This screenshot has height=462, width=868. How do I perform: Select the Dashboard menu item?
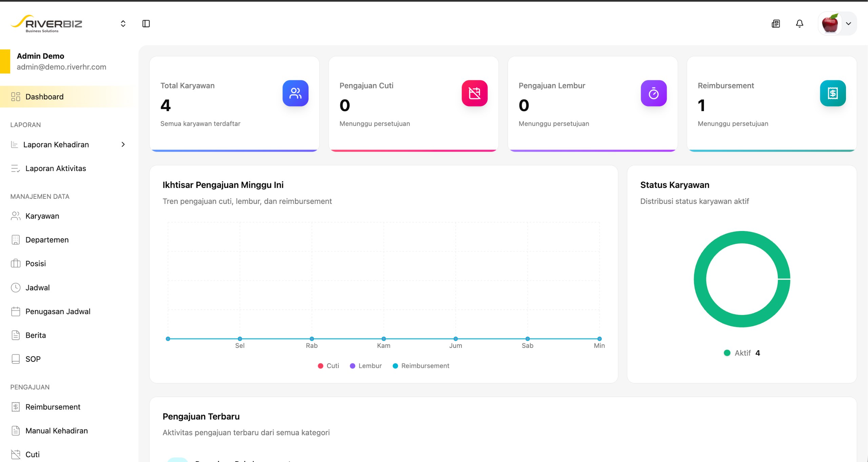[x=68, y=97]
